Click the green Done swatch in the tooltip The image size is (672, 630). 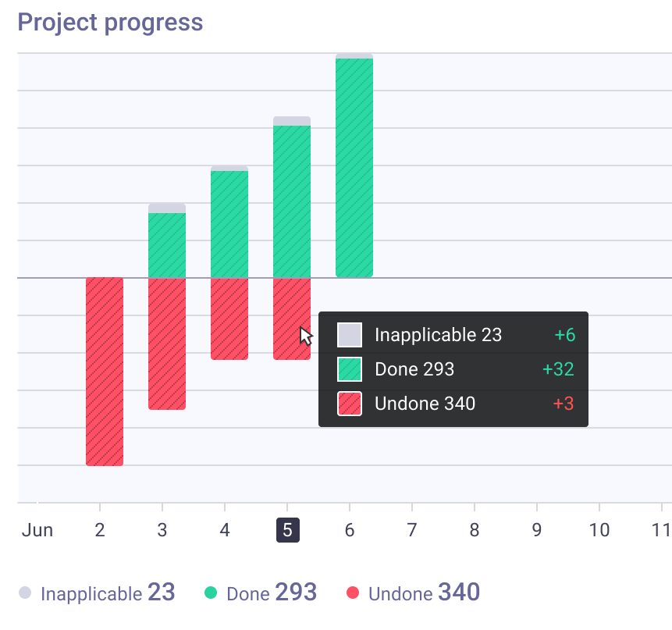(x=350, y=369)
